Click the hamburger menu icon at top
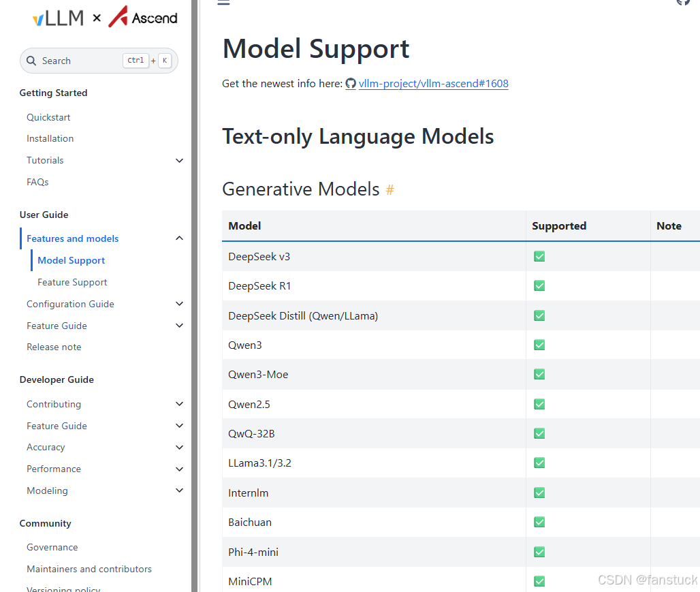Viewport: 700px width, 592px height. (223, 2)
